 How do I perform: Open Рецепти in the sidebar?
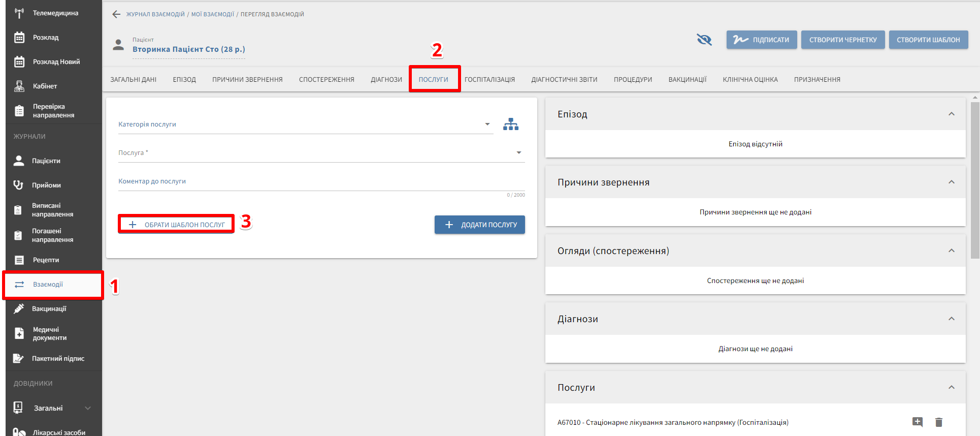(x=46, y=260)
